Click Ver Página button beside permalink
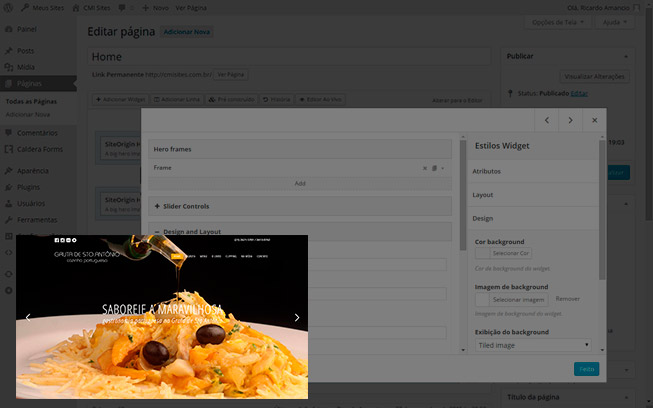Screen dimensions: 653x408 click(x=230, y=75)
